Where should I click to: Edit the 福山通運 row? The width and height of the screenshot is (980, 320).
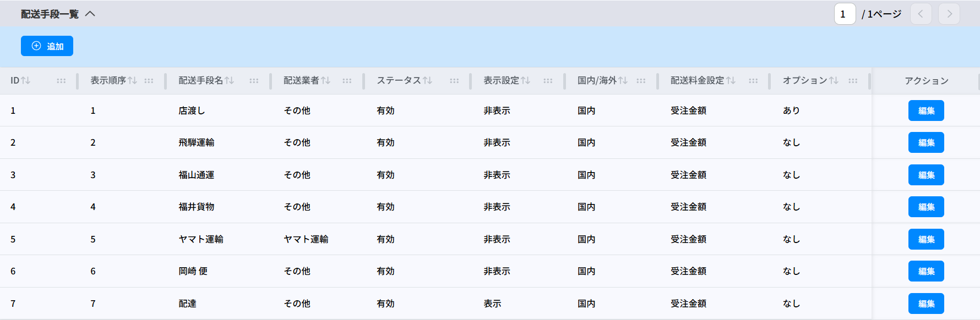coord(926,175)
